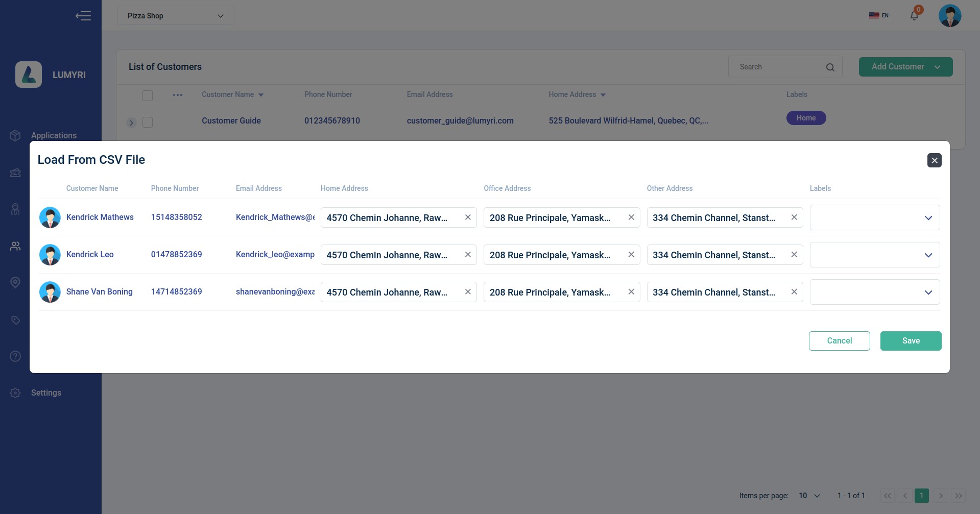
Task: Expand the Customer Guide row
Action: click(131, 123)
